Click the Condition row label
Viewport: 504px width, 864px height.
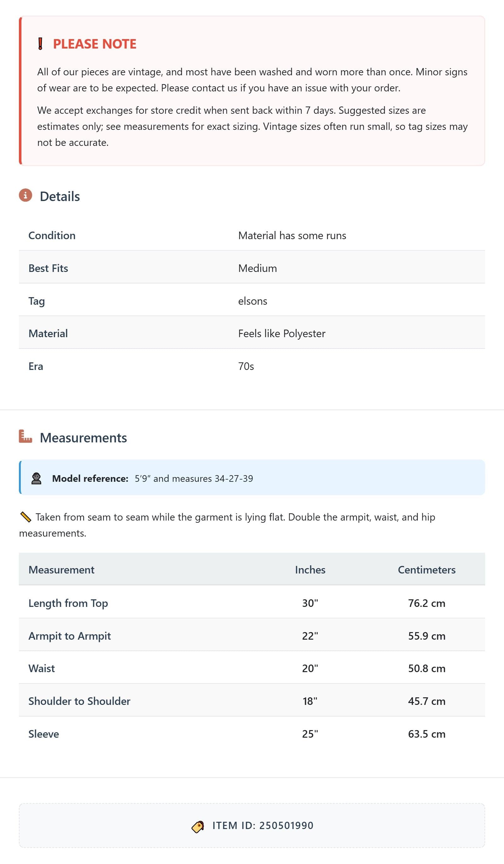(x=52, y=236)
